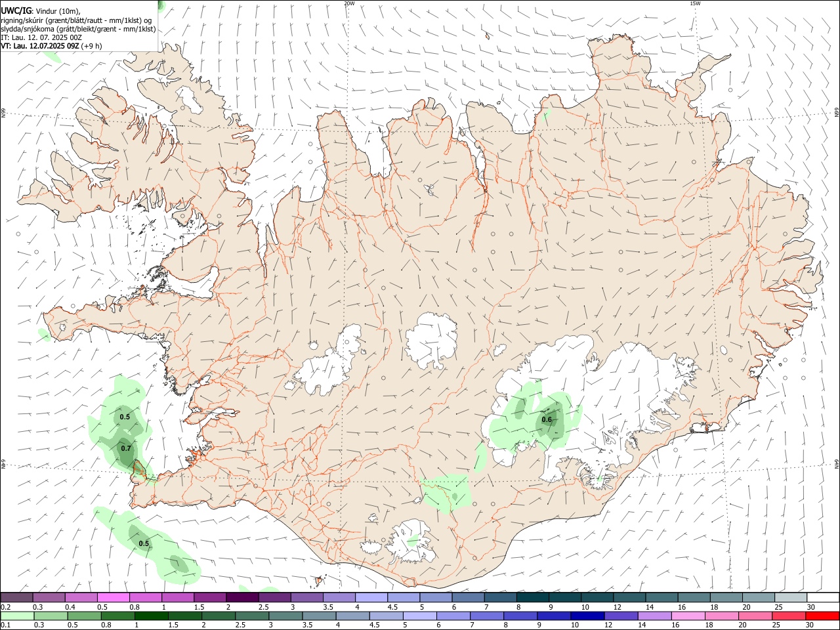The height and width of the screenshot is (630, 840).
Task: Click the bright pink 0.5 swatch in the top legend row
Action: (x=113, y=598)
